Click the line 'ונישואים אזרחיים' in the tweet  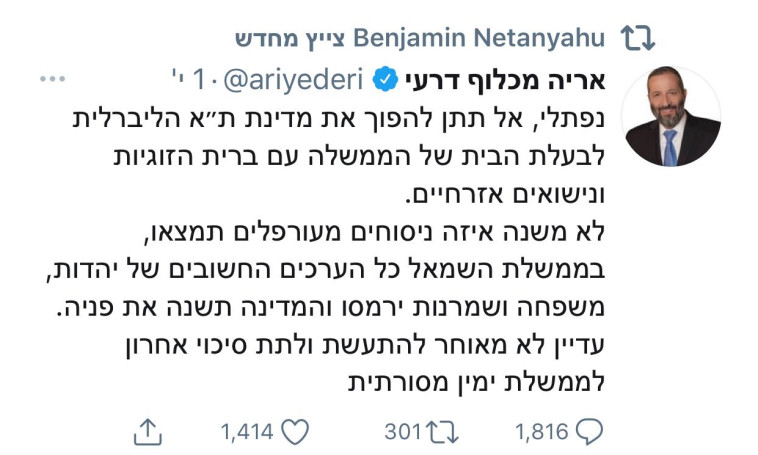(x=511, y=193)
